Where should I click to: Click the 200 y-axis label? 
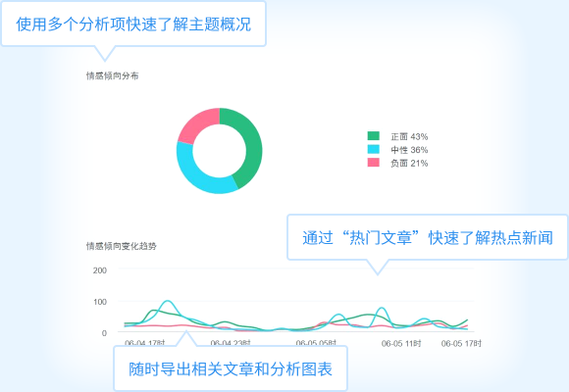(100, 270)
